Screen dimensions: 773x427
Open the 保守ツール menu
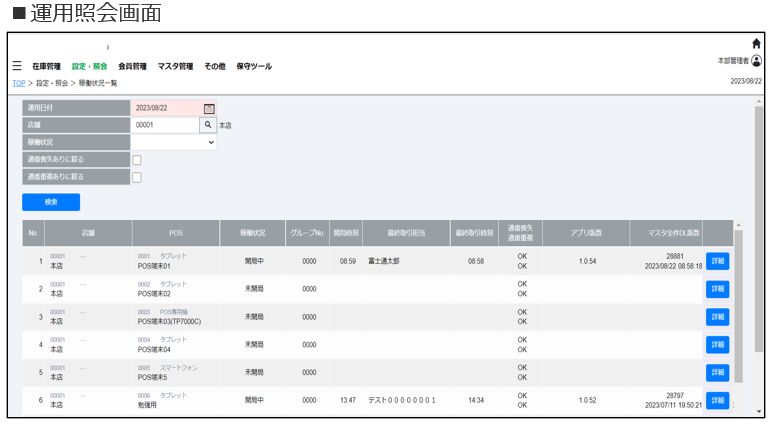(254, 67)
